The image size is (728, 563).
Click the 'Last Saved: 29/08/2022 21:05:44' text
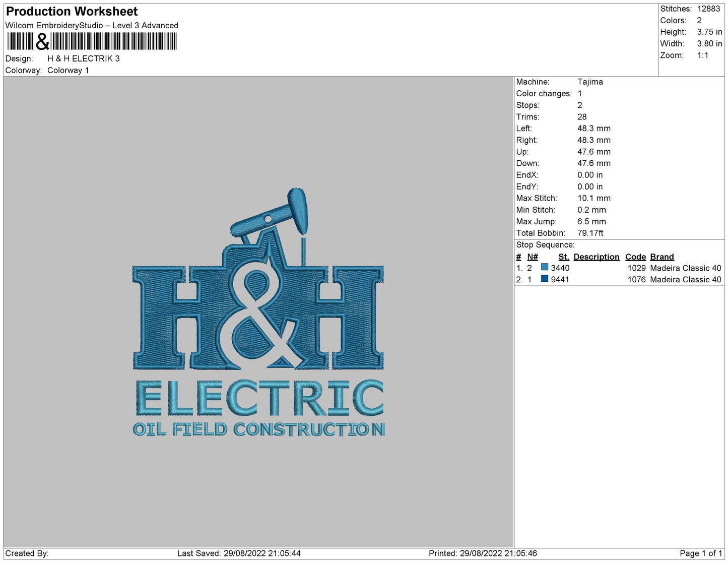point(239,553)
